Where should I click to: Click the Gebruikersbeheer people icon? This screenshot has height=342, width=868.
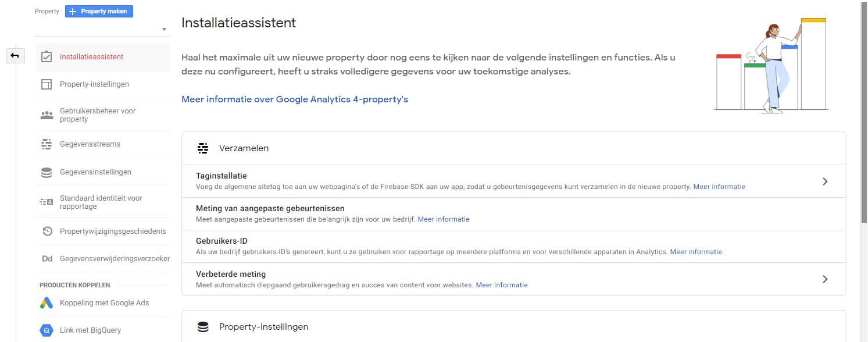coord(47,115)
